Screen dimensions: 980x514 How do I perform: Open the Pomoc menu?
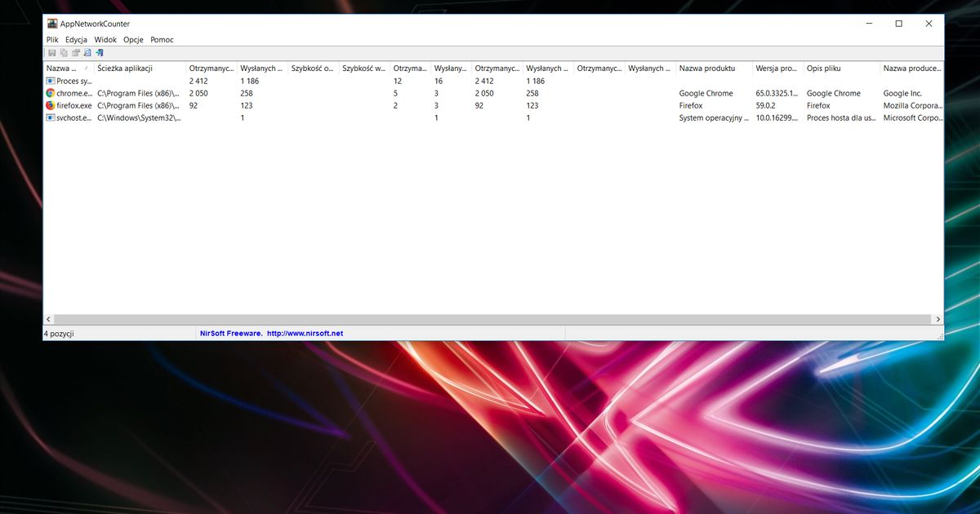pyautogui.click(x=161, y=39)
